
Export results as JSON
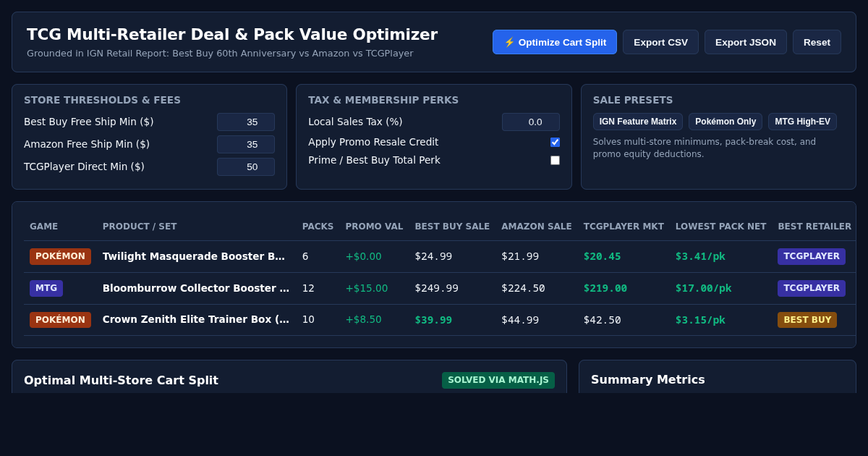[x=746, y=42]
